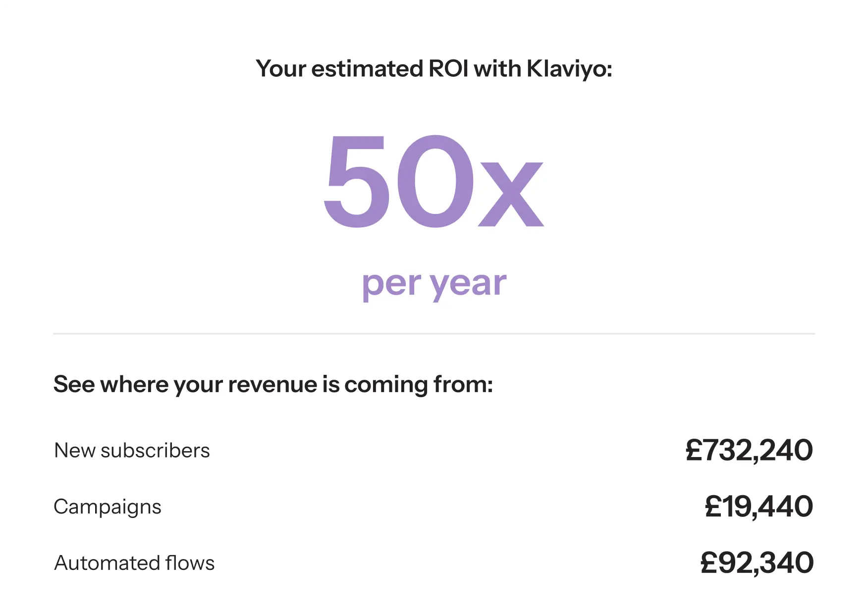
Task: Click the letter 'x' in 50x
Action: [511, 195]
